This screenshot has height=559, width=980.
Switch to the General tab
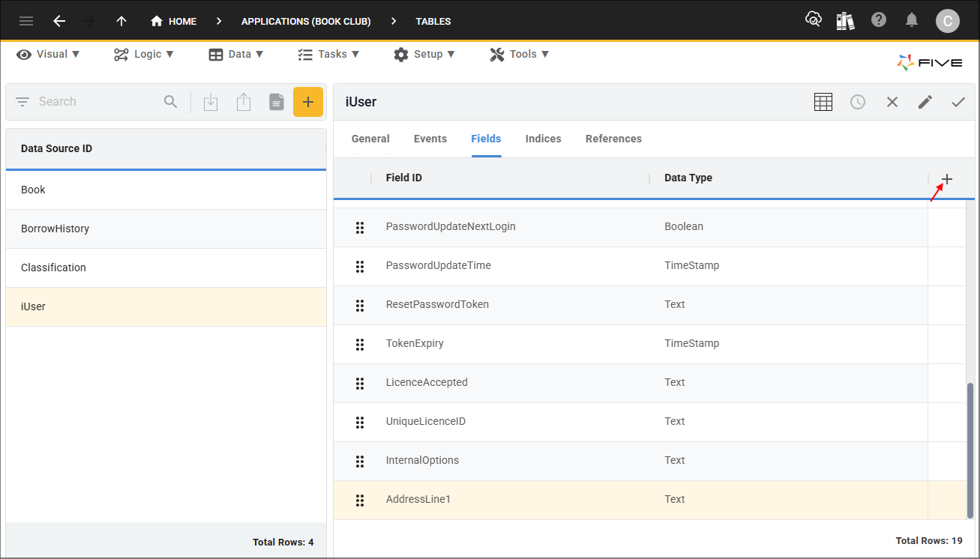[370, 139]
